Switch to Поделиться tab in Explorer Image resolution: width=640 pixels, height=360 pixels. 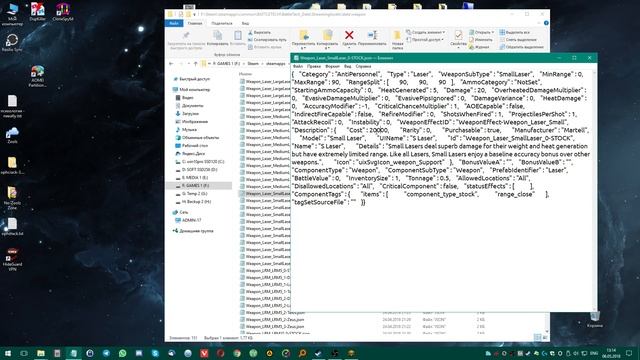click(x=222, y=23)
